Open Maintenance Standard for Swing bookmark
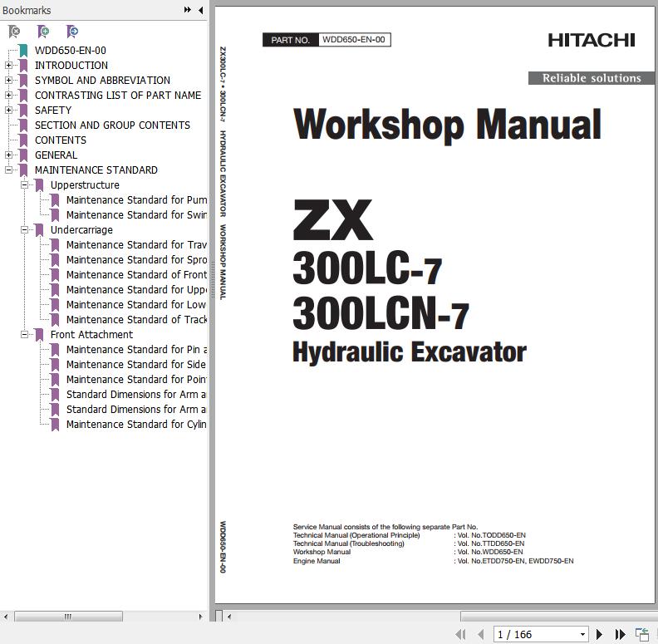Screen dimensions: 658x644 coord(136,215)
